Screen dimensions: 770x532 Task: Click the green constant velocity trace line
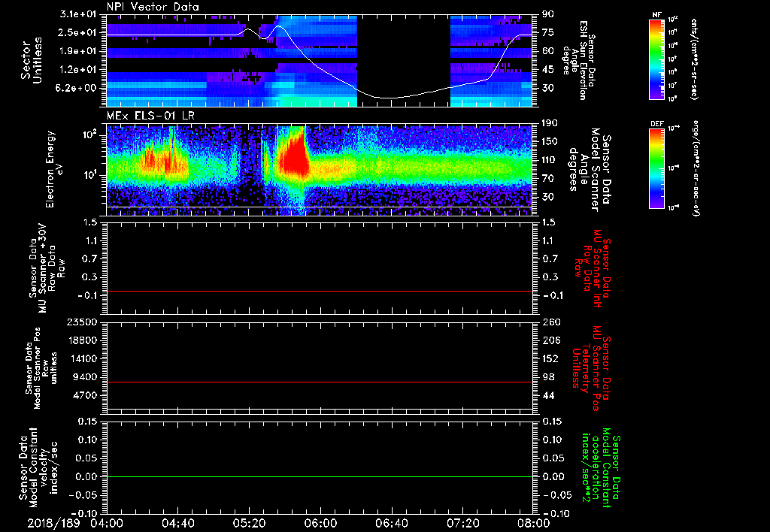319,477
